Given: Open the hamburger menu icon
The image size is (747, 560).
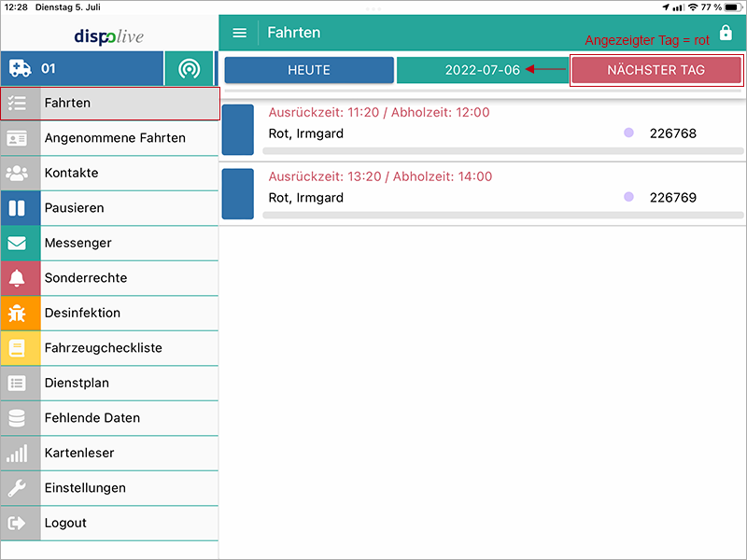Looking at the screenshot, I should (x=239, y=33).
